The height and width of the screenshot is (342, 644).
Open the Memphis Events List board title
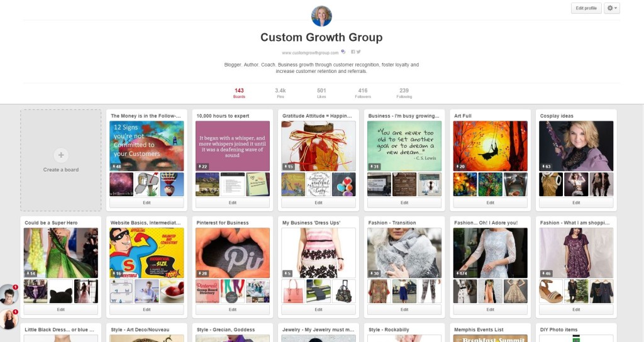pyautogui.click(x=479, y=329)
